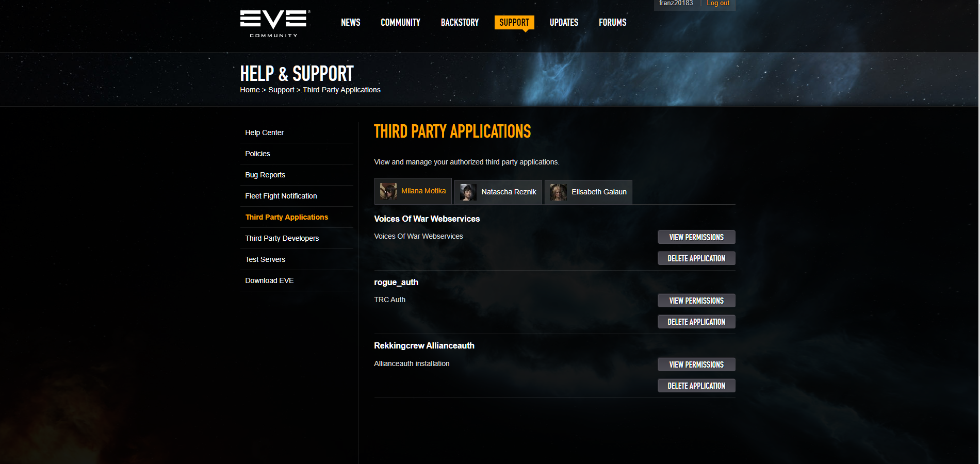The image size is (980, 464).
Task: Click the Third Party Applications page title
Action: [452, 131]
